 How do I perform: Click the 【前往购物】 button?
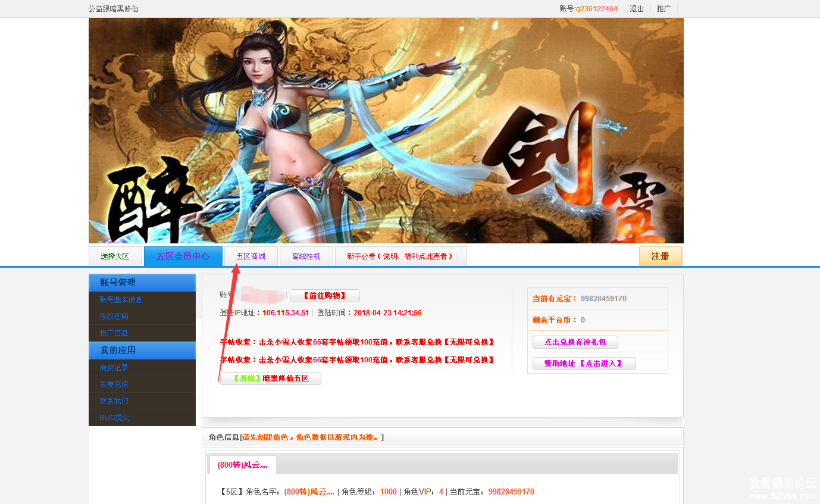point(324,296)
